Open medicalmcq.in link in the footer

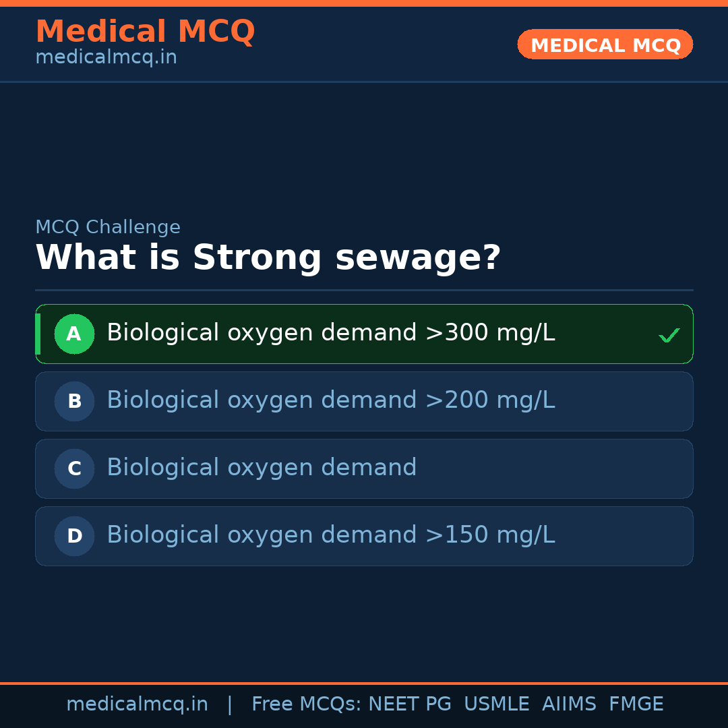[137, 704]
